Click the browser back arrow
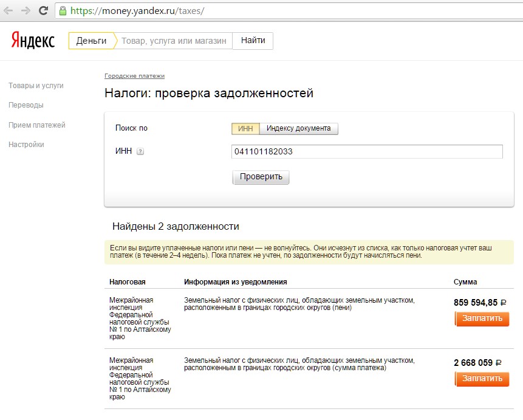Screen dimensions: 523x420 9,11
